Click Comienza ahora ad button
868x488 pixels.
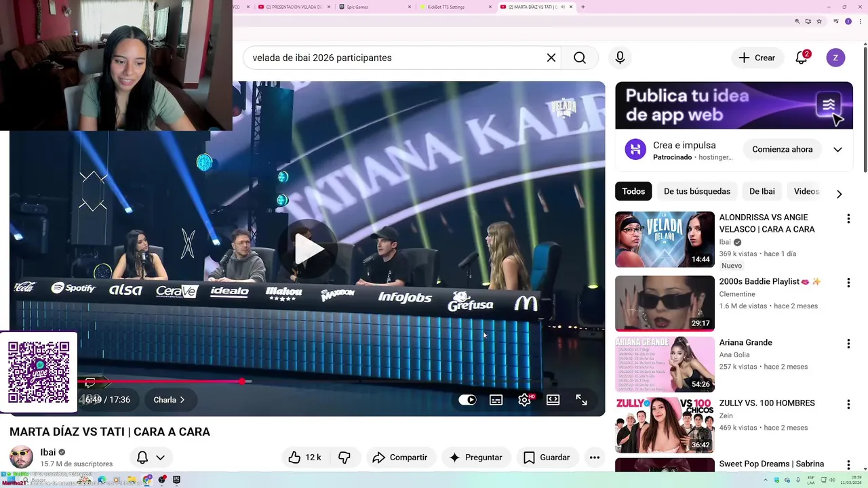(782, 149)
